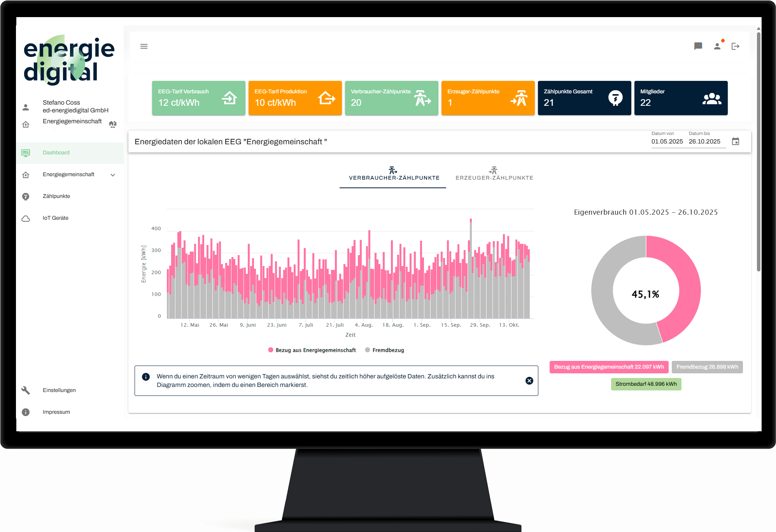Viewport: 776px width, 532px height.
Task: Go to IoT Geräte in sidebar
Action: pyautogui.click(x=55, y=218)
